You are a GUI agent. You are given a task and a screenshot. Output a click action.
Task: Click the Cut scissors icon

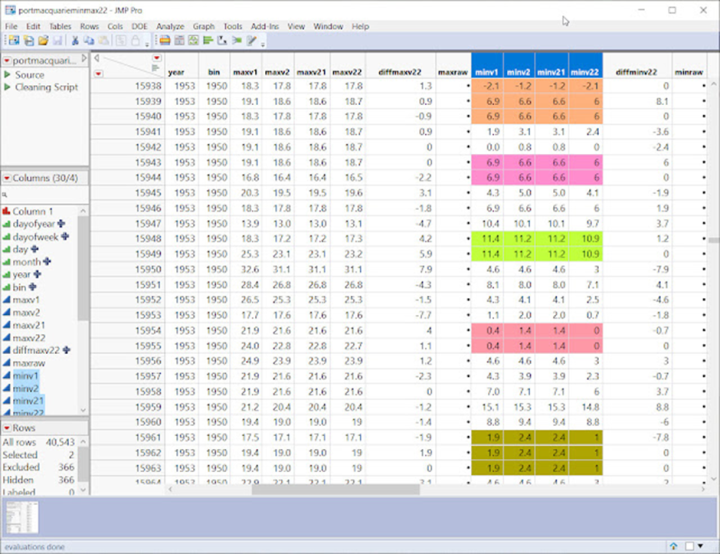click(x=75, y=41)
